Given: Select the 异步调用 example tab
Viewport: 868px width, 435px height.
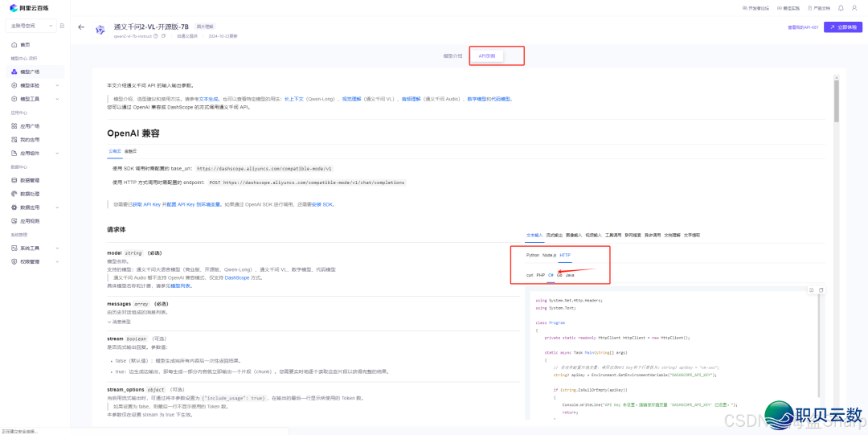Looking at the screenshot, I should pos(652,235).
